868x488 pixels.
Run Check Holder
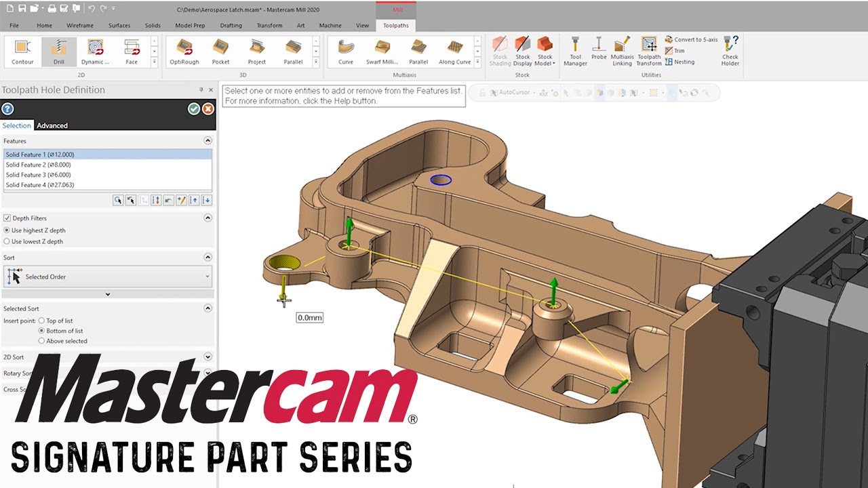coord(730,52)
